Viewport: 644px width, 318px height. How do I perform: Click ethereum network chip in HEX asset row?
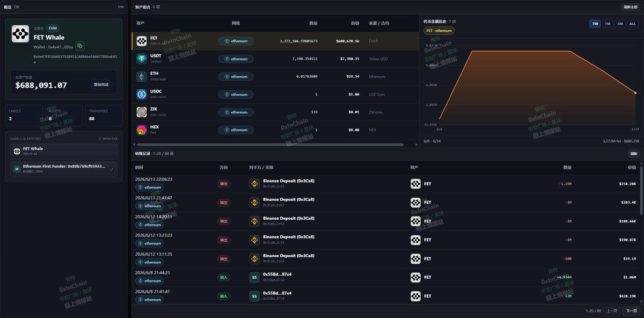click(x=236, y=129)
